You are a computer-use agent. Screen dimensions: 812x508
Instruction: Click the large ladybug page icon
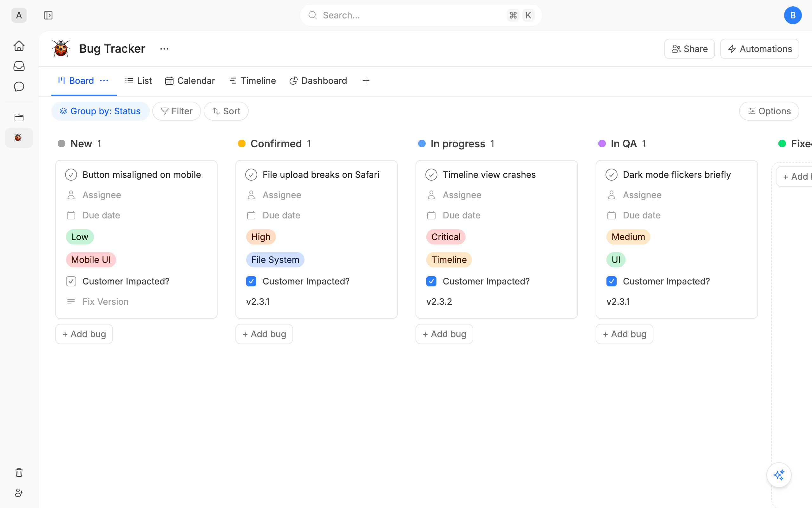pyautogui.click(x=61, y=49)
